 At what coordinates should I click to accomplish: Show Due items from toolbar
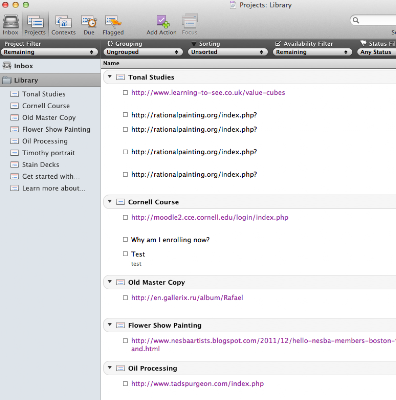89,25
